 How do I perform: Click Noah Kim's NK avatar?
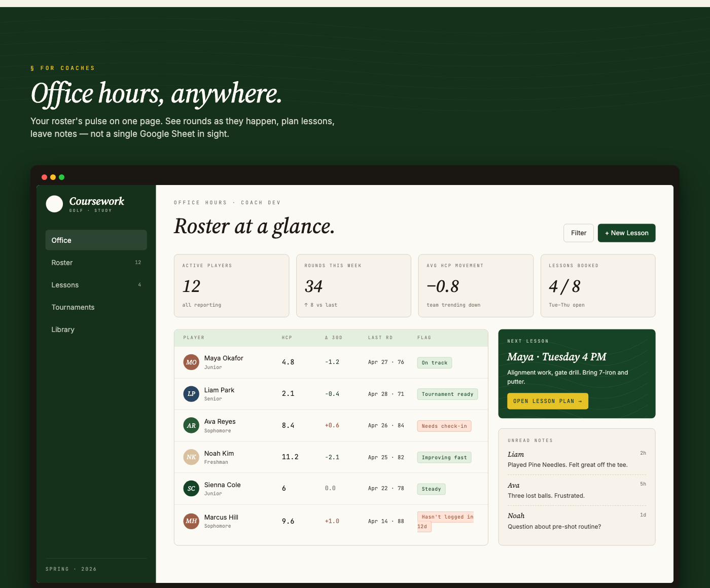[191, 457]
